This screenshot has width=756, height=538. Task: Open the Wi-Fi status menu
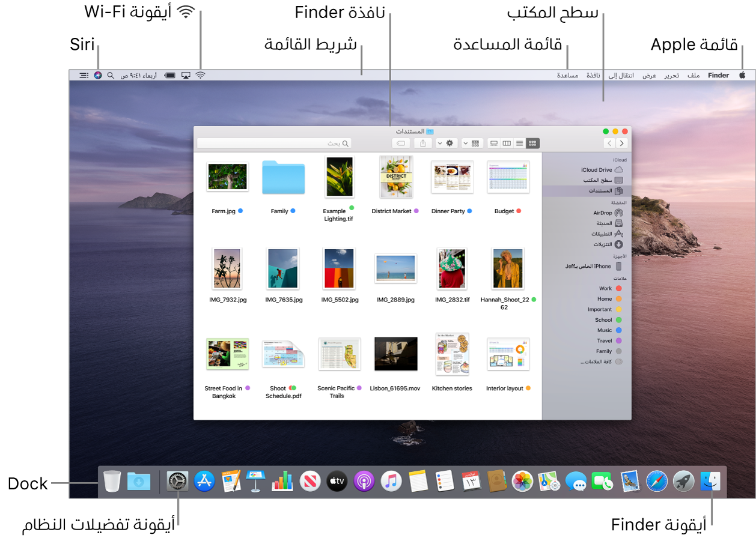click(x=200, y=75)
